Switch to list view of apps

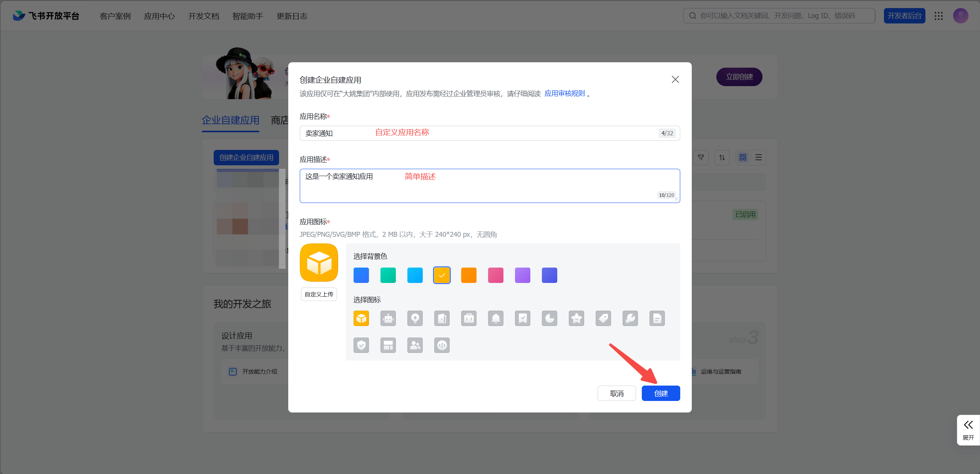pos(759,158)
